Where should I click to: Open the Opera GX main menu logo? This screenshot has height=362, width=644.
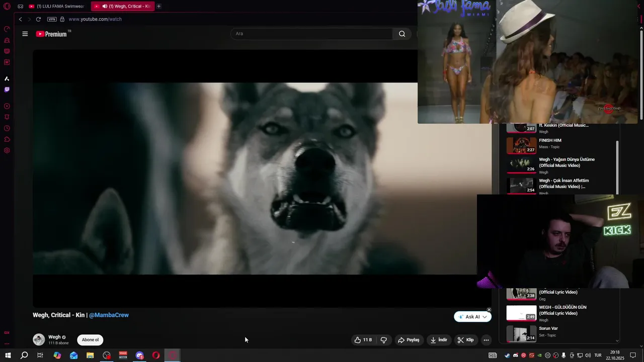point(7,6)
